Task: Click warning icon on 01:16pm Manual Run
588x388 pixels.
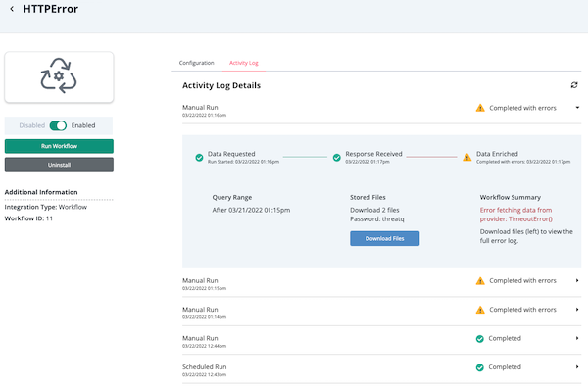Action: pos(480,108)
